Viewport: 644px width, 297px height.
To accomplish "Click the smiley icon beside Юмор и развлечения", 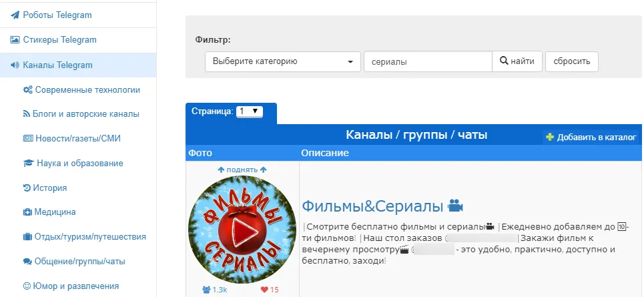I will [x=27, y=286].
